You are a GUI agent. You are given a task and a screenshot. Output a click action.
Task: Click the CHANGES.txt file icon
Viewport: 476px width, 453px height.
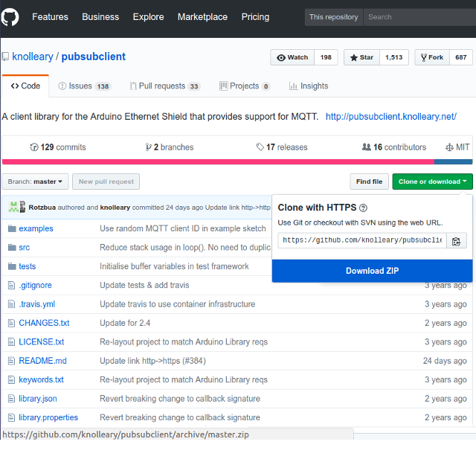(x=12, y=323)
